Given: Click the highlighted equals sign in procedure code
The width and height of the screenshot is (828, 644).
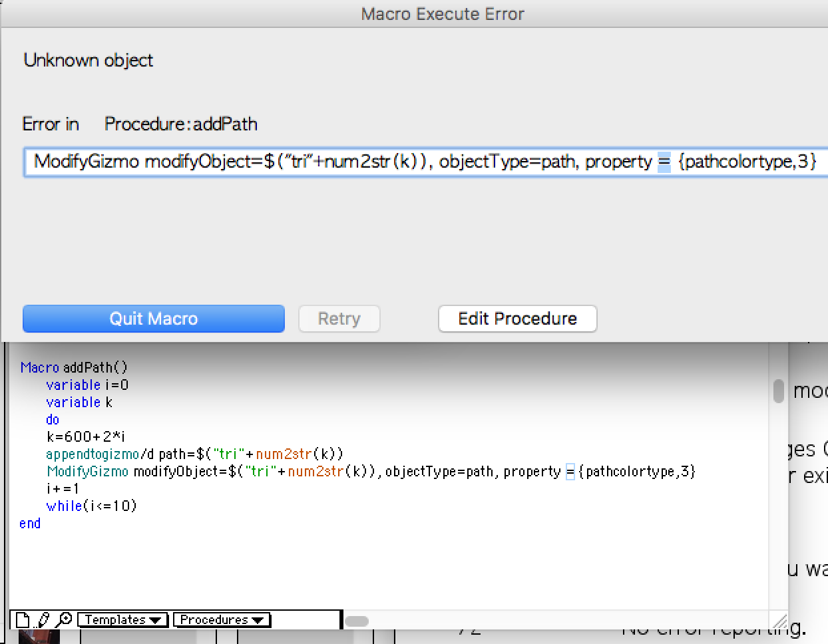Looking at the screenshot, I should [570, 472].
